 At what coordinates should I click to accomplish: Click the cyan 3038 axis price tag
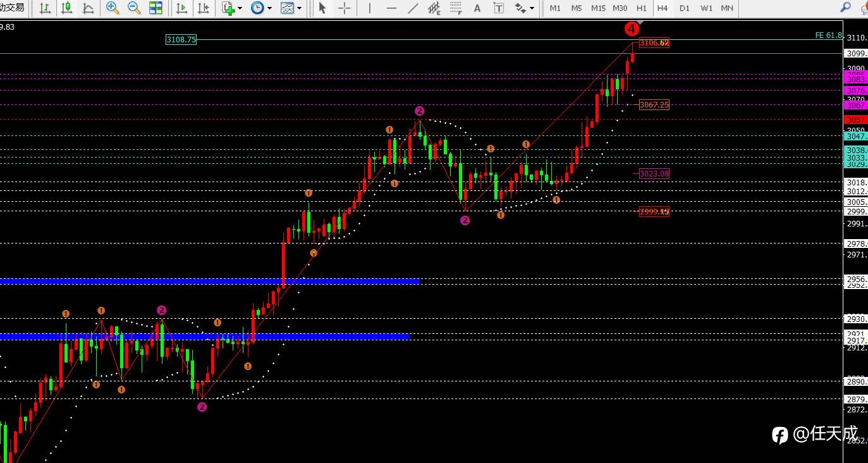coord(855,150)
